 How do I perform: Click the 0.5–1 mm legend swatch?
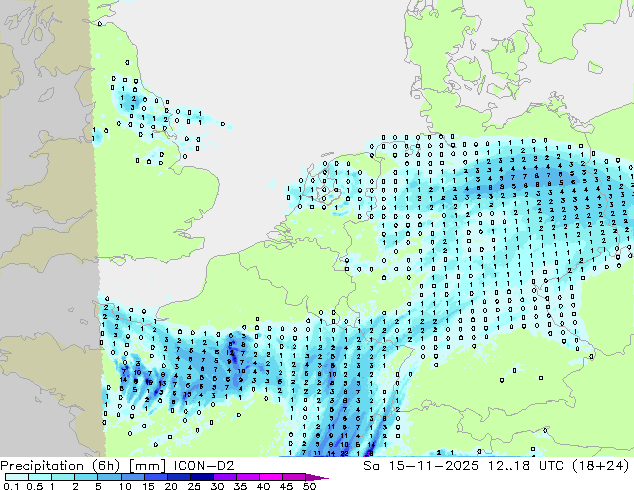click(x=40, y=477)
